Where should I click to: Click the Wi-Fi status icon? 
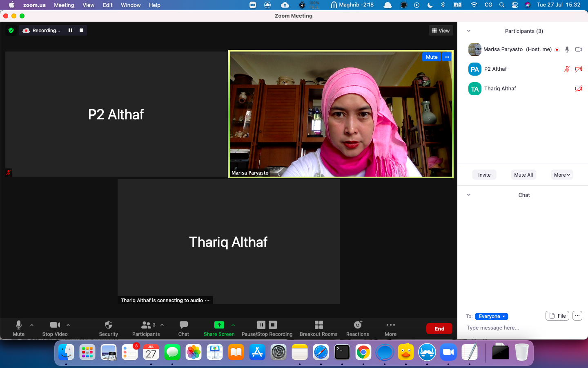[x=474, y=5]
